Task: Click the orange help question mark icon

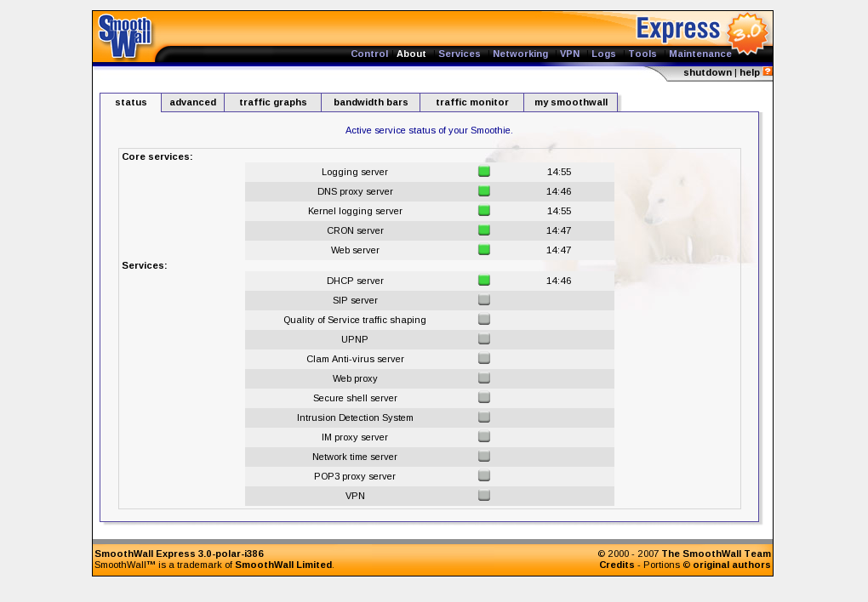Action: click(x=768, y=71)
